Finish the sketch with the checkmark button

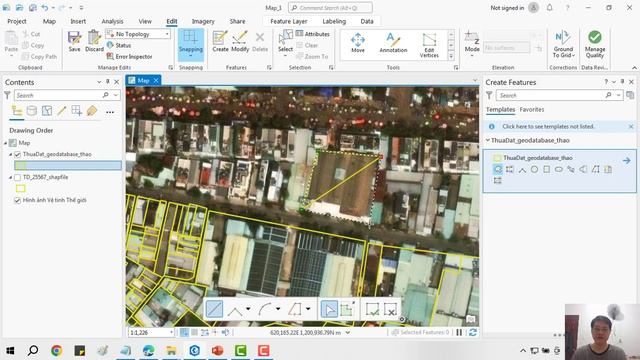pyautogui.click(x=372, y=309)
